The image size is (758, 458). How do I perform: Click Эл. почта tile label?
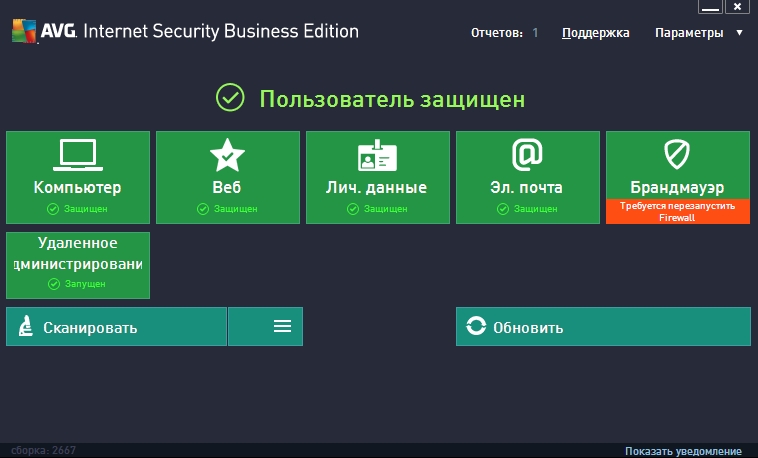click(x=526, y=188)
